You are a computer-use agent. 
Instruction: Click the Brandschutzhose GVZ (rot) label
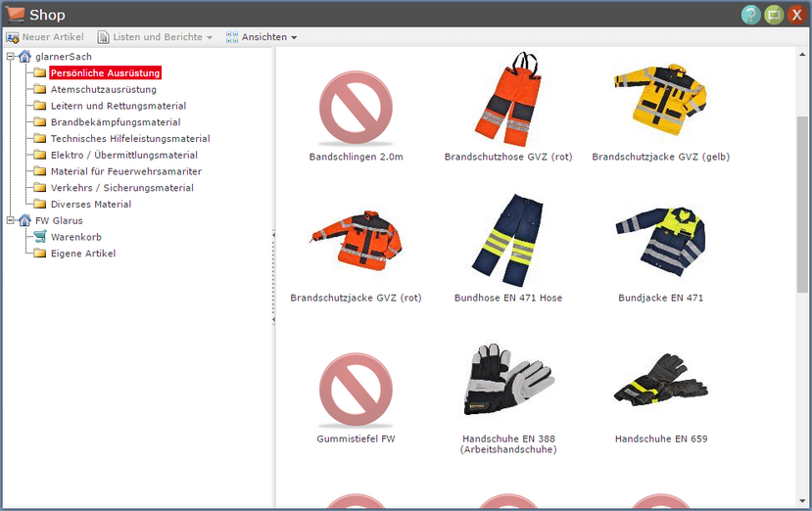coord(508,157)
